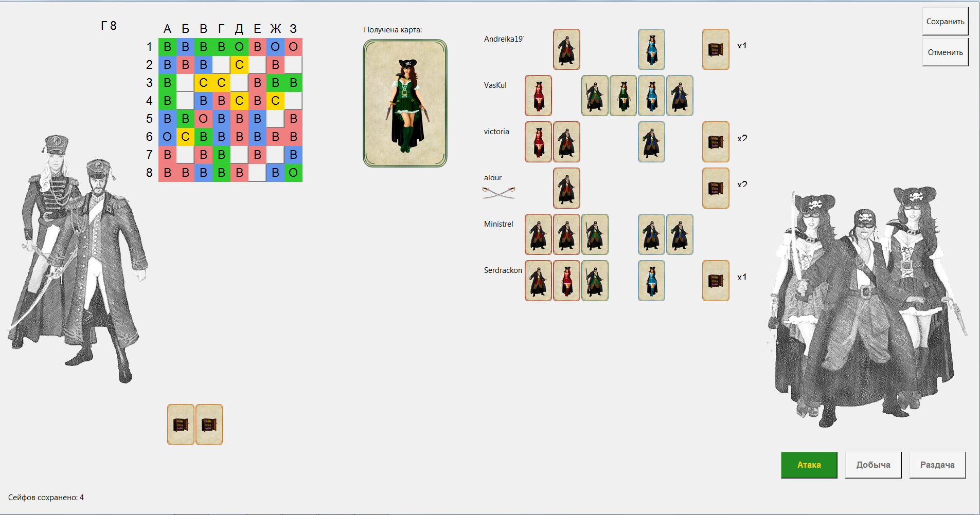Click grid cell Ж1, blue O
Screen dimensions: 980x515
(x=275, y=47)
